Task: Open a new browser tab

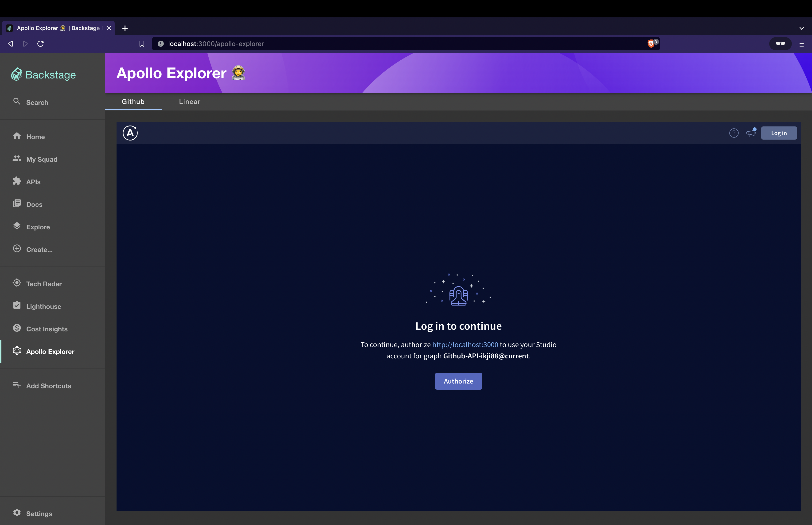Action: point(125,28)
